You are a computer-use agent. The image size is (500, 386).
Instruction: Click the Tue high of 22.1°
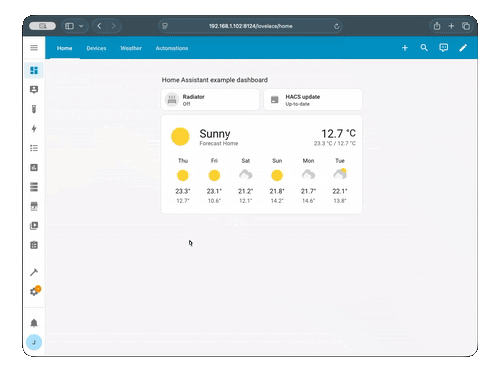point(340,191)
